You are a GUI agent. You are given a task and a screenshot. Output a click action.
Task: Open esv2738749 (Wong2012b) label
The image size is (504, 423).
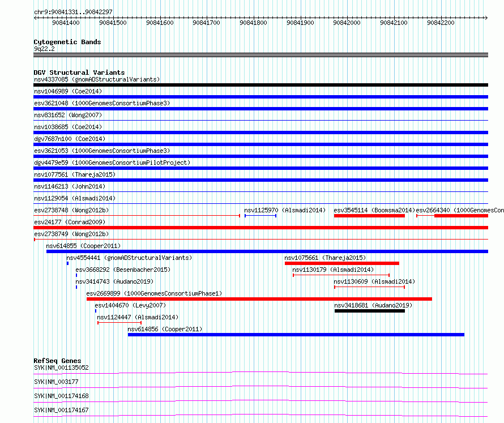pyautogui.click(x=71, y=234)
